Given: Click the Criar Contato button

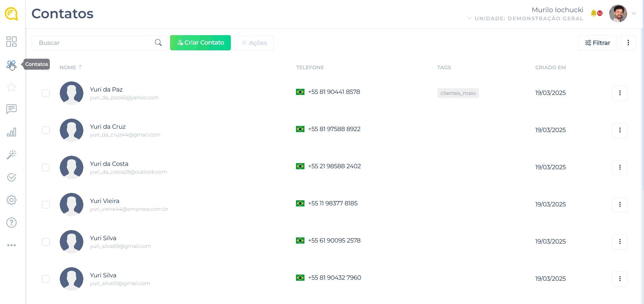Looking at the screenshot, I should coord(200,43).
